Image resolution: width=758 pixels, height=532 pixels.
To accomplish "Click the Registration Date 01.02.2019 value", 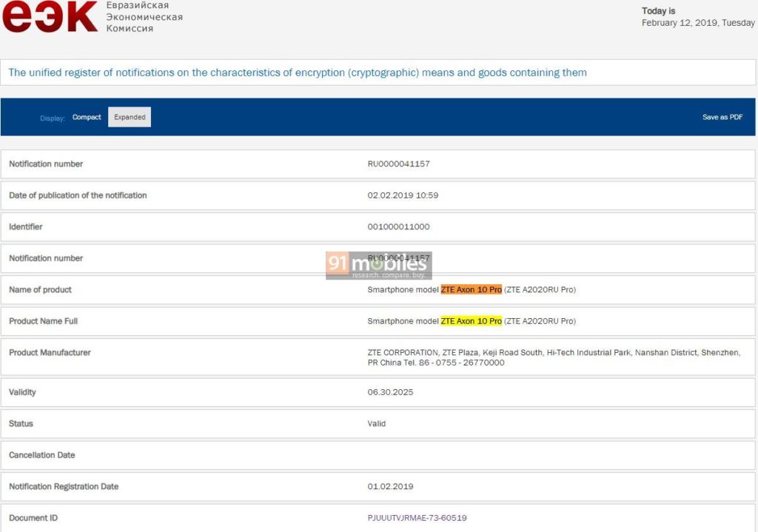I will tap(390, 486).
